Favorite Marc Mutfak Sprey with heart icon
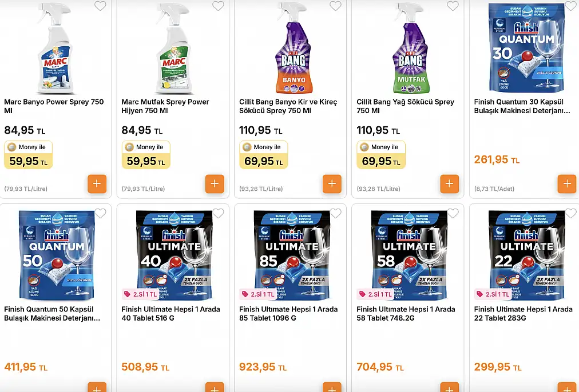Screen dimensions: 579x392 click(218, 6)
